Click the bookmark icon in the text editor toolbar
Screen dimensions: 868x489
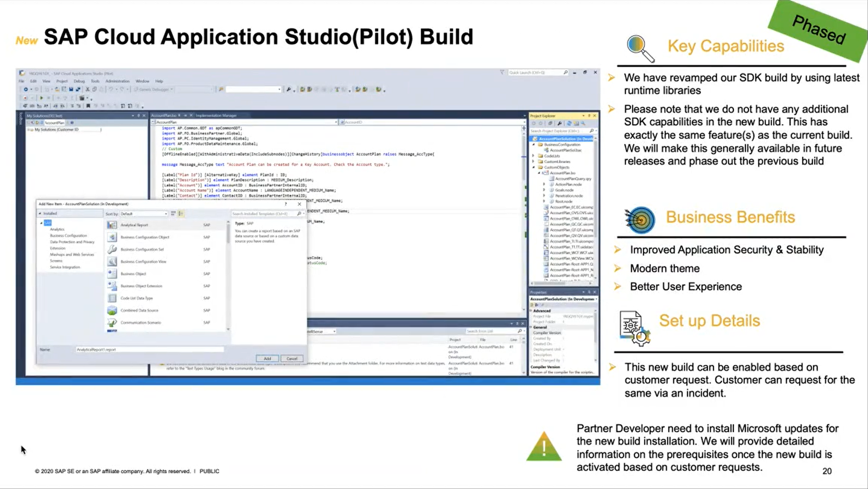(x=88, y=106)
